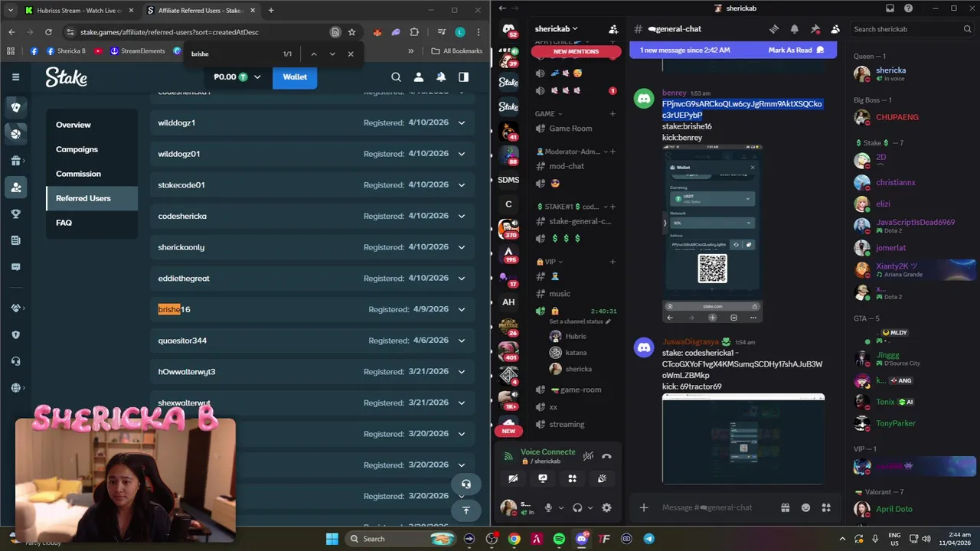
Task: Click the Windows Start button
Action: coord(332,539)
